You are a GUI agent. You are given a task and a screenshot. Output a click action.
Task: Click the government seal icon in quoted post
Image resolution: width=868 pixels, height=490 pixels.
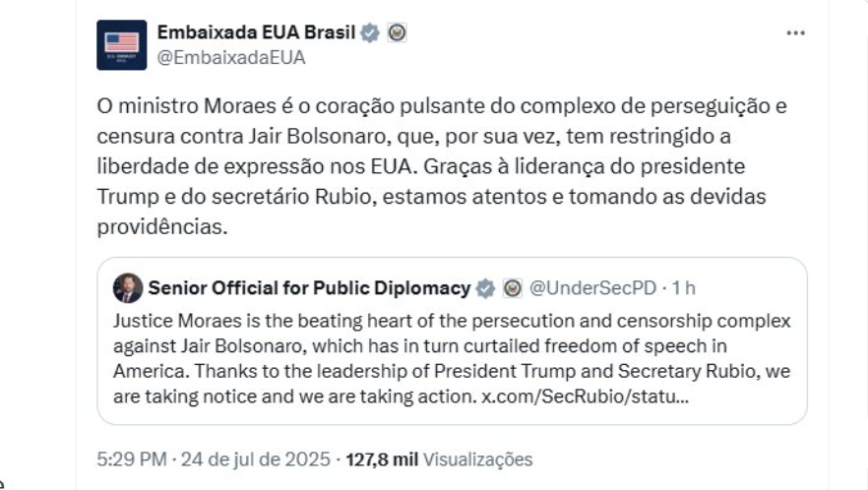coord(512,288)
